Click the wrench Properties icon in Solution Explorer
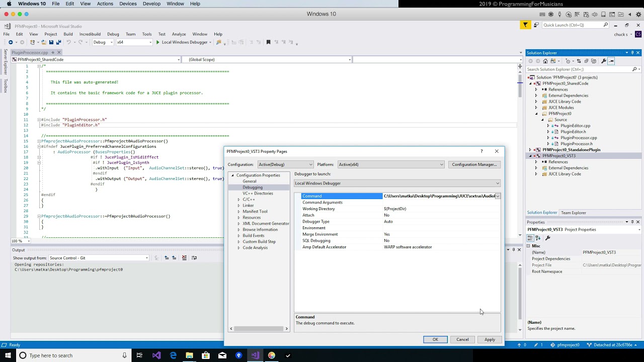 click(603, 61)
